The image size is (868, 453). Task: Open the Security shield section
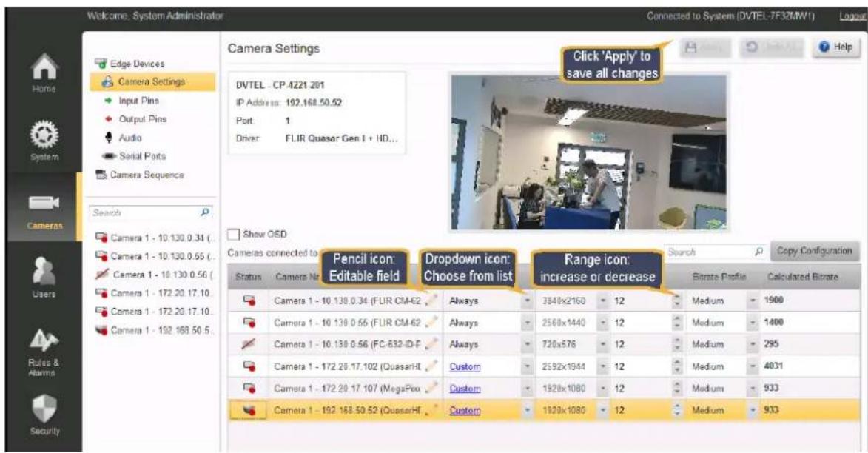coord(44,415)
